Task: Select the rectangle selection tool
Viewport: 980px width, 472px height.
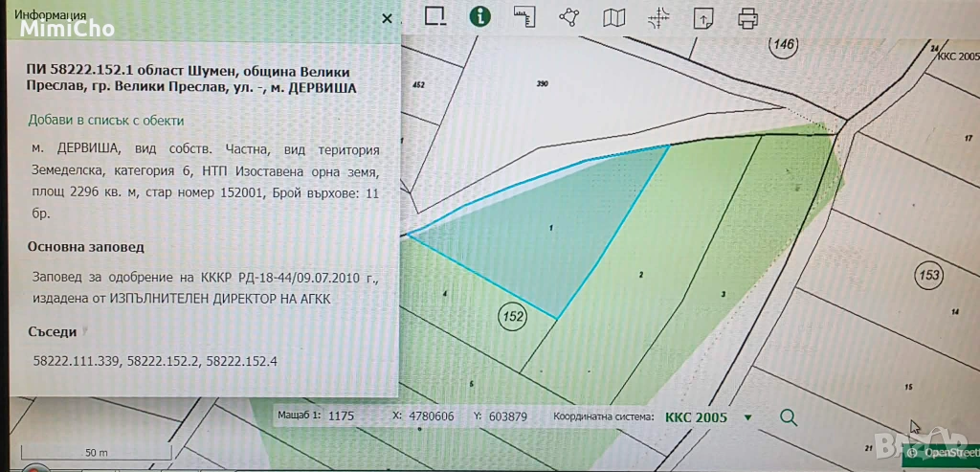Action: (435, 16)
